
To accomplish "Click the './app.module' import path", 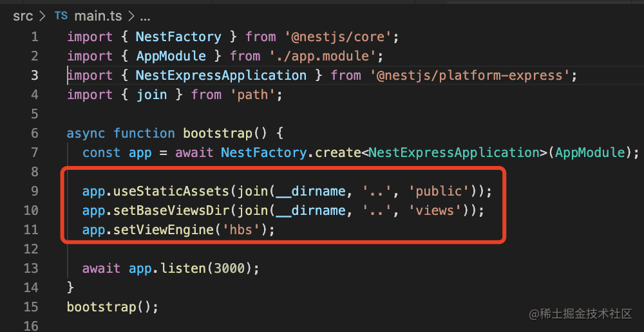I will (x=321, y=56).
